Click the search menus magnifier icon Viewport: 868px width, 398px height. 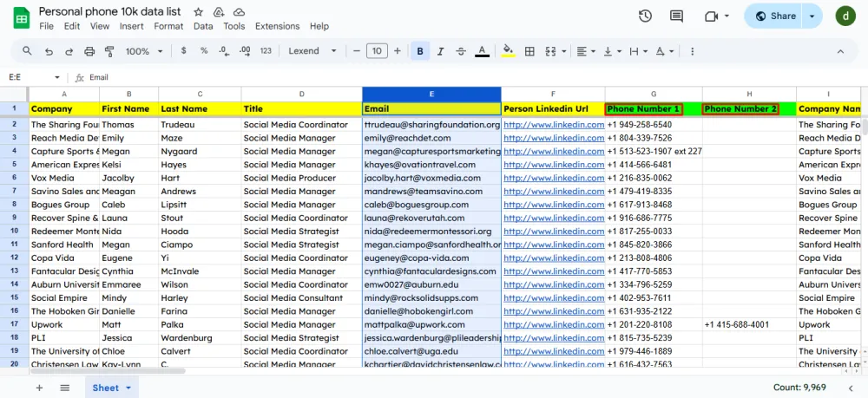(x=27, y=51)
